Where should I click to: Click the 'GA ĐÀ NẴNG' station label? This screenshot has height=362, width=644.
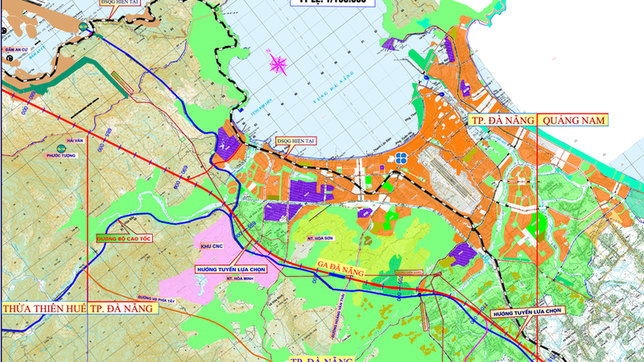341,269
